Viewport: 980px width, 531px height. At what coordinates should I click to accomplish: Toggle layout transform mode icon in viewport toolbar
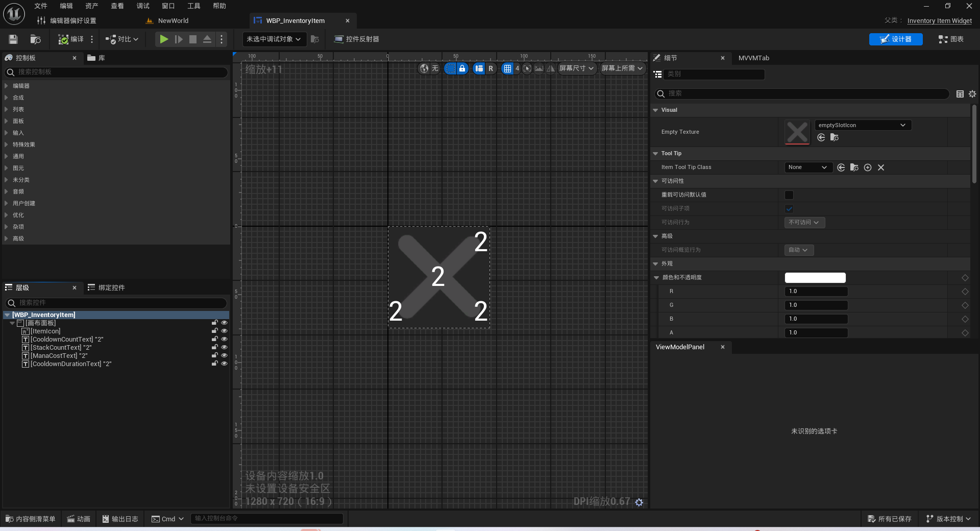click(479, 68)
